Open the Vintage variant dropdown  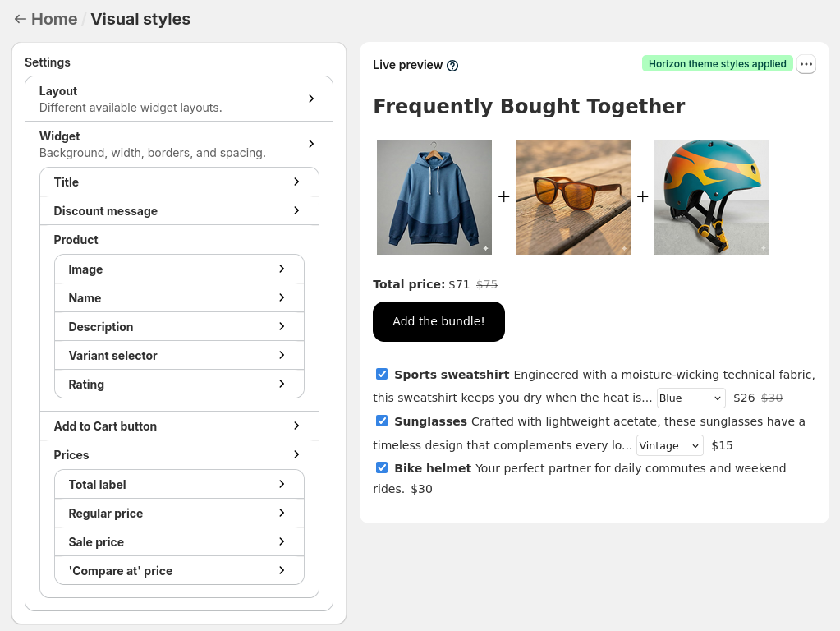(x=670, y=445)
